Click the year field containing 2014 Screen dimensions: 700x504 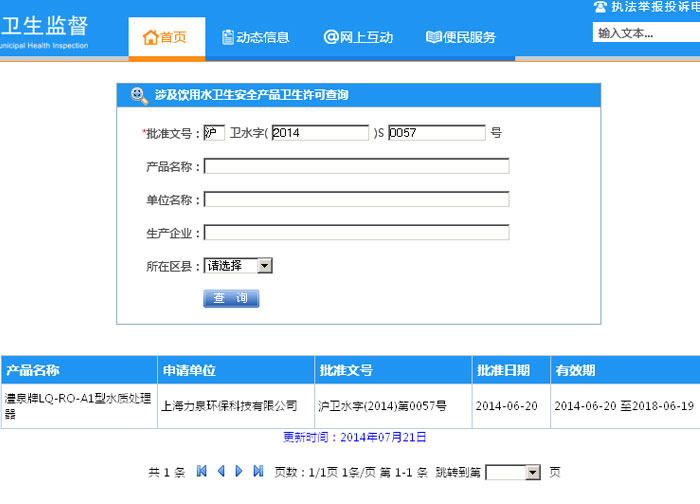click(x=319, y=133)
